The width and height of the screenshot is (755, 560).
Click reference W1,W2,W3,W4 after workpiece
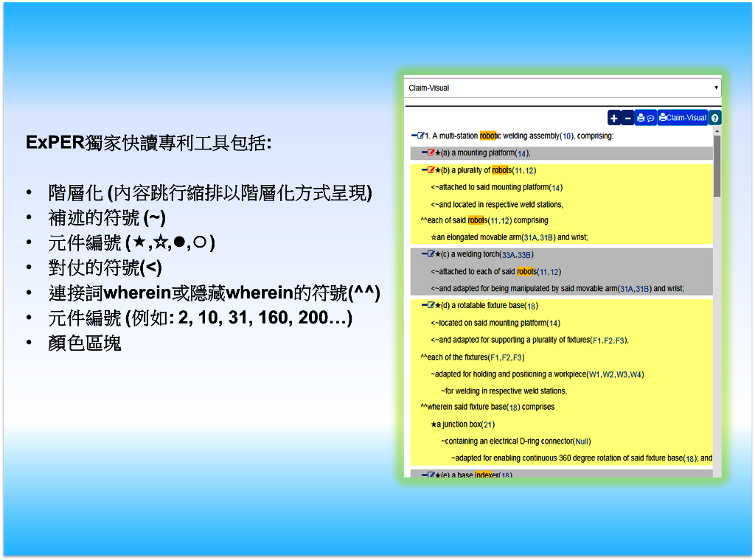pyautogui.click(x=616, y=374)
